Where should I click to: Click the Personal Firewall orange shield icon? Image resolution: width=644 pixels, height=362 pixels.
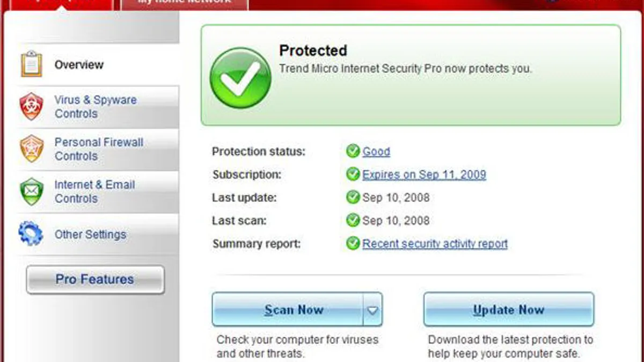[31, 149]
